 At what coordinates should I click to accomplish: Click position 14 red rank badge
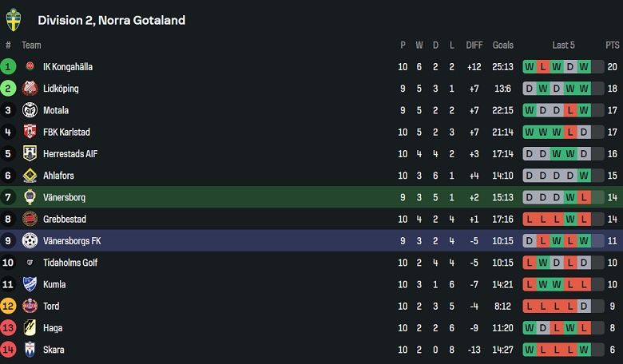tap(9, 350)
